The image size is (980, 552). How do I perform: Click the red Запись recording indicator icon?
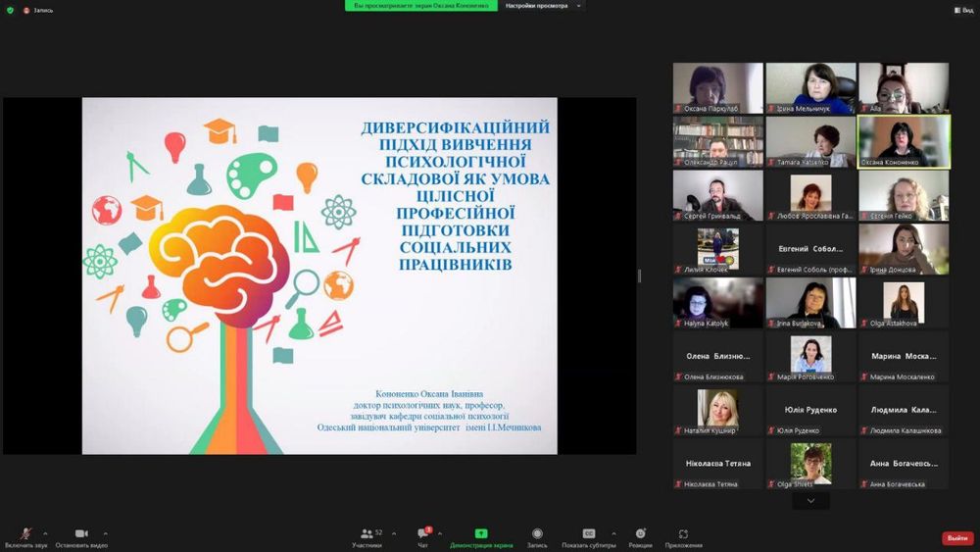point(26,10)
